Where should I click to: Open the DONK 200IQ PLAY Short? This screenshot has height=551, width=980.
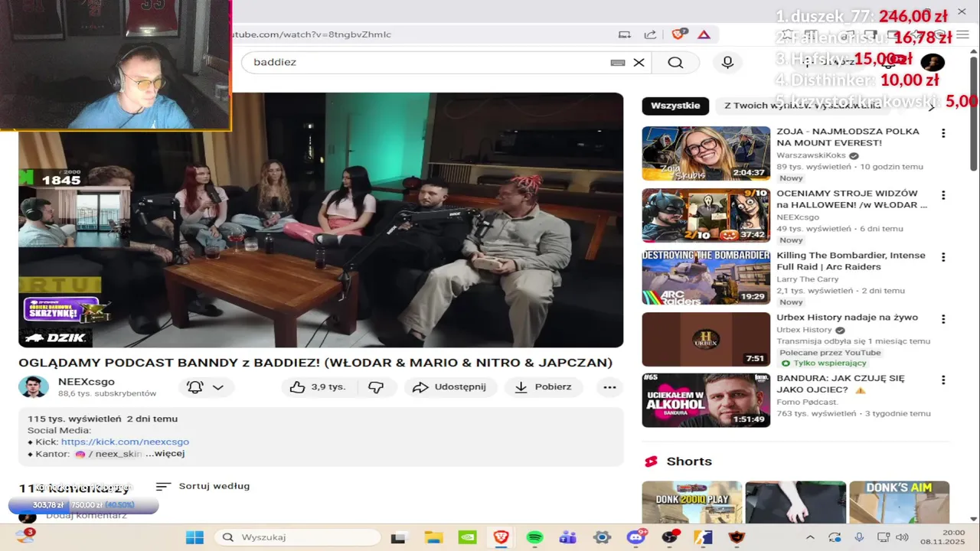(x=692, y=502)
